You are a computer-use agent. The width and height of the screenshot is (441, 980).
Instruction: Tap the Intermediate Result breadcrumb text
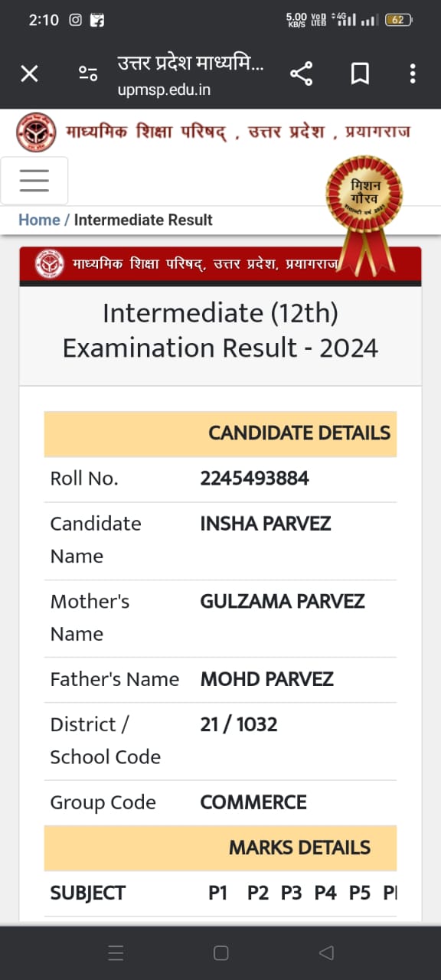pyautogui.click(x=143, y=220)
